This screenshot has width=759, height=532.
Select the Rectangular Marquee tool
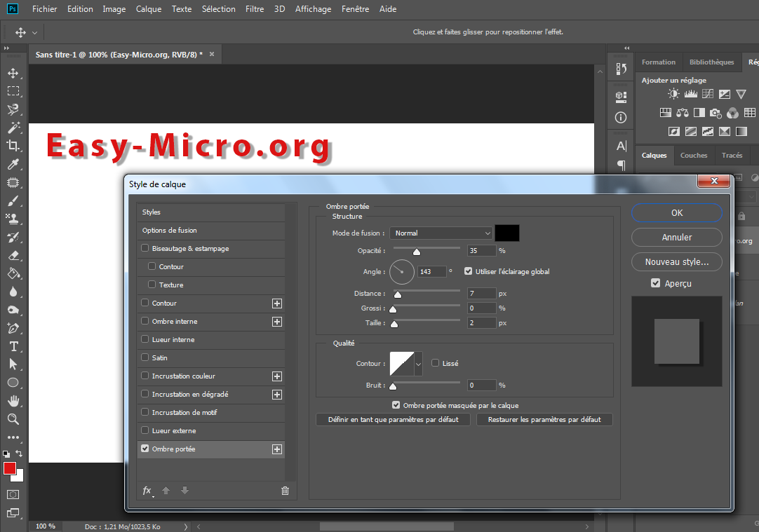13,91
